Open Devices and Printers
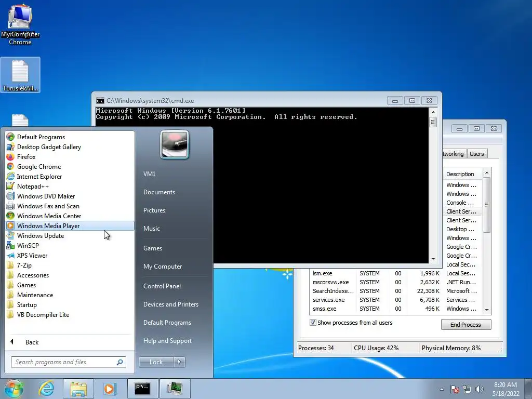This screenshot has width=532, height=399. pos(170,304)
